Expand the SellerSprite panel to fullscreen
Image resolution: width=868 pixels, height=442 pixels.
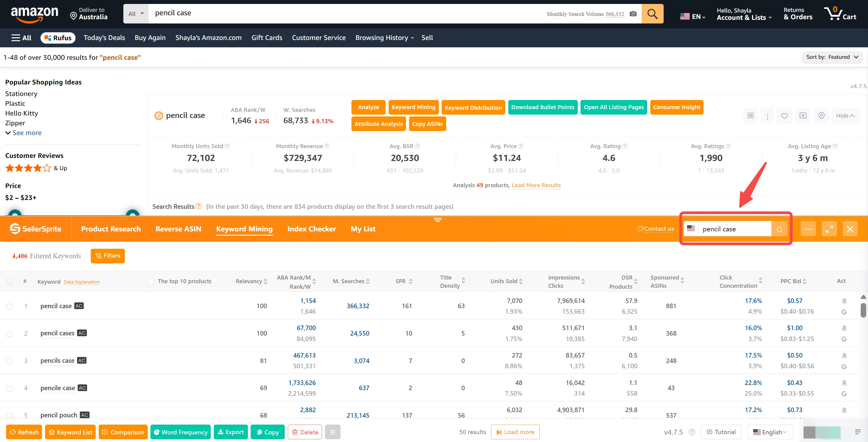(x=829, y=229)
